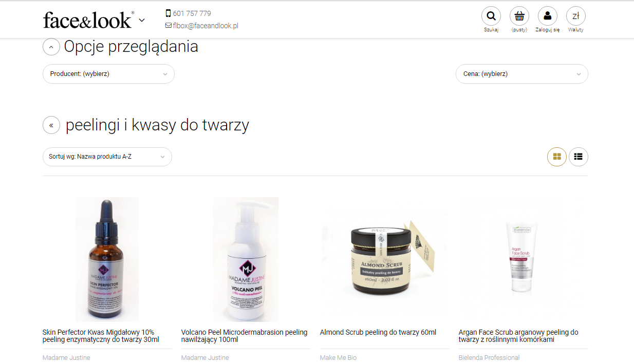
Task: Open Argan Face Scrub product title
Action: (518, 336)
